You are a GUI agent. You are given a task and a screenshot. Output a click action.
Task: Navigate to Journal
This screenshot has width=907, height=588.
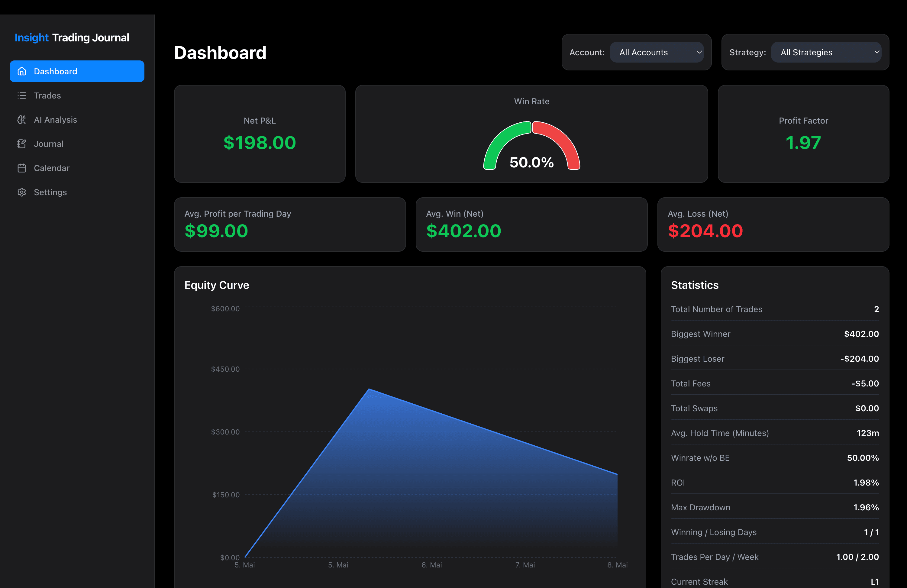[x=77, y=144]
